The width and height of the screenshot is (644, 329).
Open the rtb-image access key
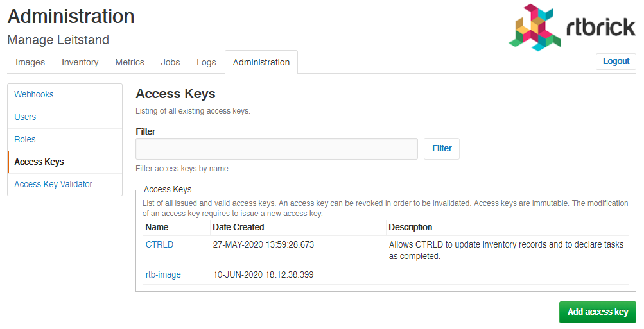[x=163, y=275]
